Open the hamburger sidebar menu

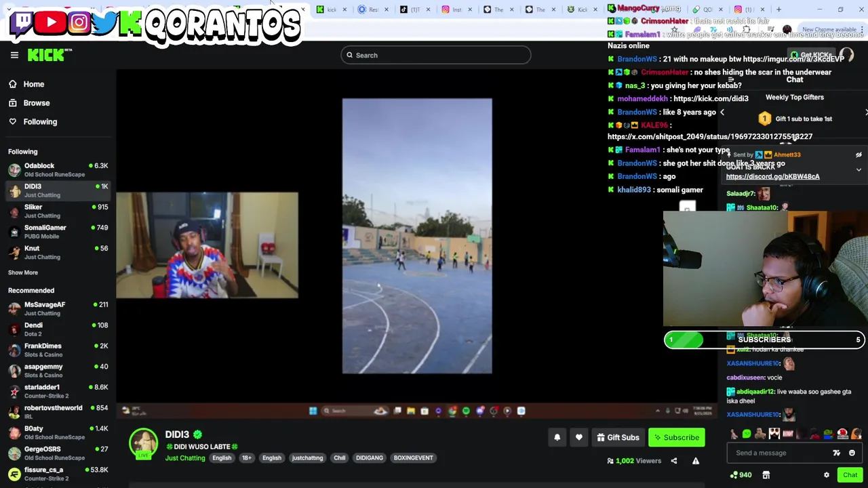point(14,55)
